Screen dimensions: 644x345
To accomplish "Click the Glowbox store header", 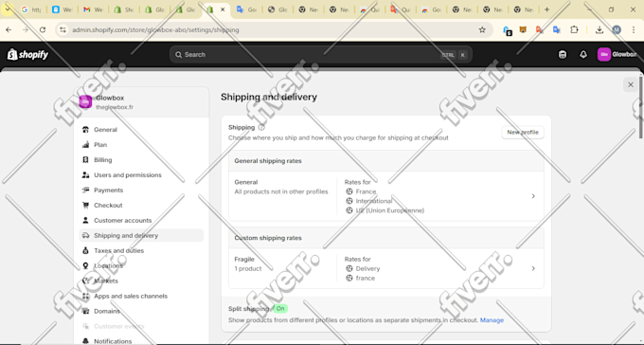I will click(x=141, y=102).
